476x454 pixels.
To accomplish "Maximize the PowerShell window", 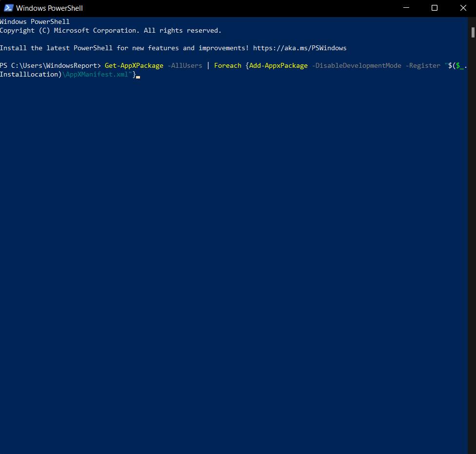I will point(435,8).
